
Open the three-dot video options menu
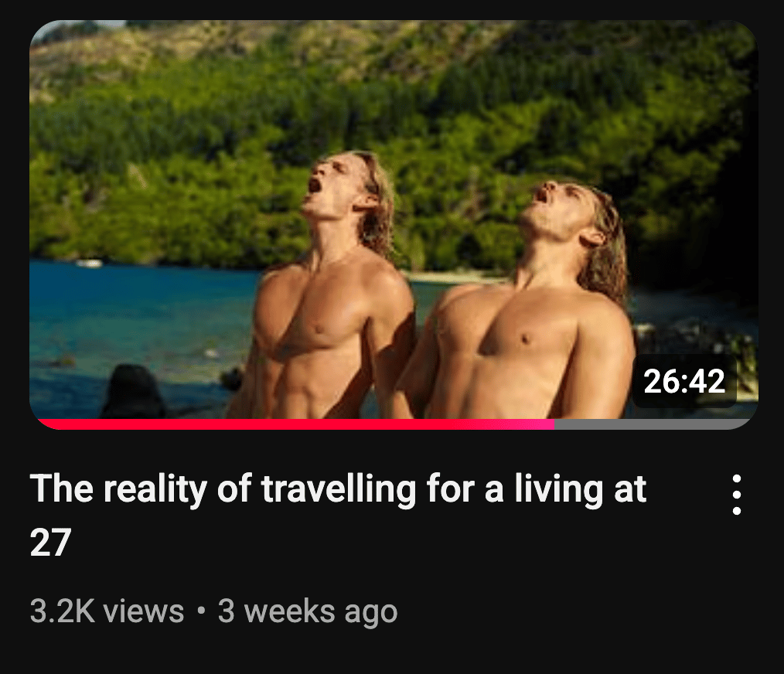point(737,495)
